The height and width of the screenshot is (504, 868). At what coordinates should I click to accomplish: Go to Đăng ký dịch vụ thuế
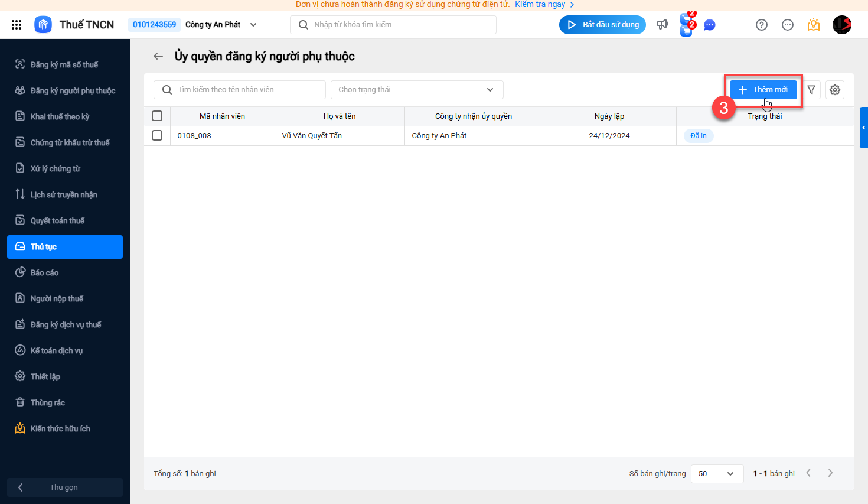coord(65,324)
